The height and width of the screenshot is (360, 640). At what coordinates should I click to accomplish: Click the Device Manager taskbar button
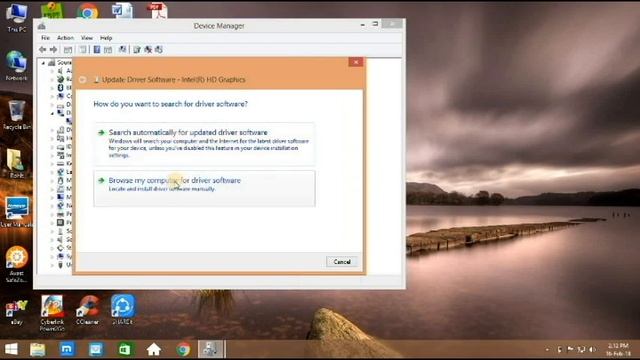point(211,349)
